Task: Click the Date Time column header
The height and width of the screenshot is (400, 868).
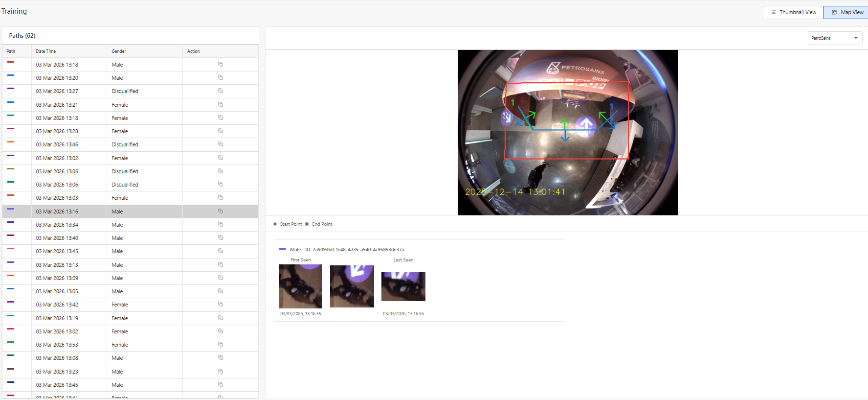Action: [46, 51]
